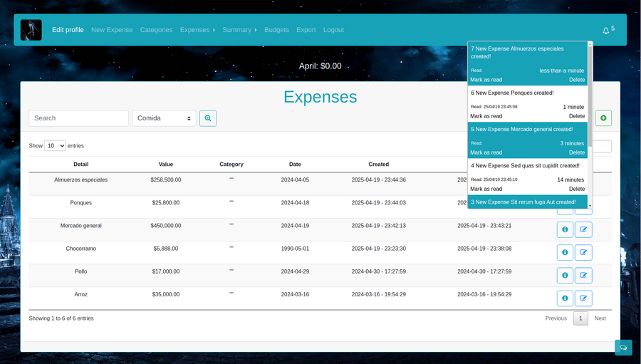View info icon for Pollo expense

point(565,276)
